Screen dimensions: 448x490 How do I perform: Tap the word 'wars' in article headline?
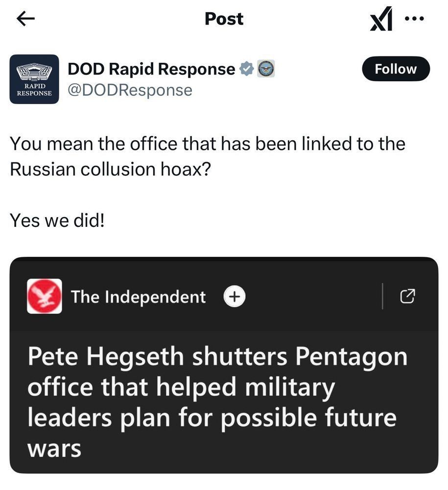(x=54, y=449)
